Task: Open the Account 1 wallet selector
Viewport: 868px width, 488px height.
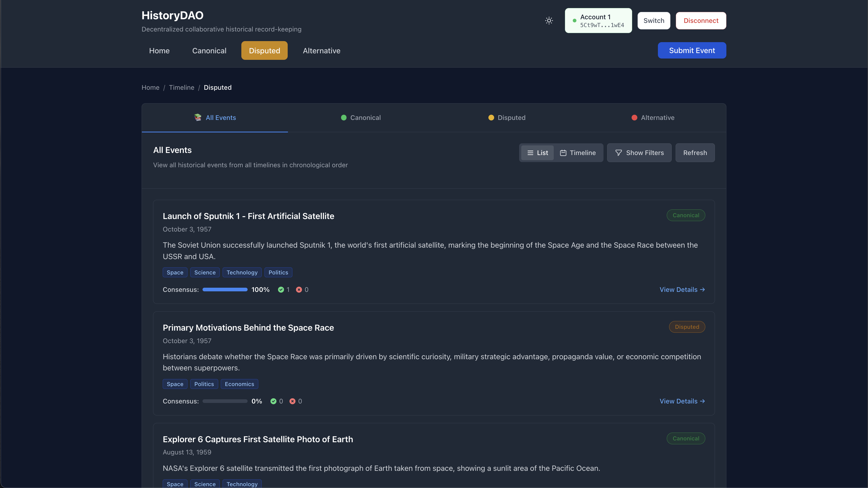Action: (599, 21)
